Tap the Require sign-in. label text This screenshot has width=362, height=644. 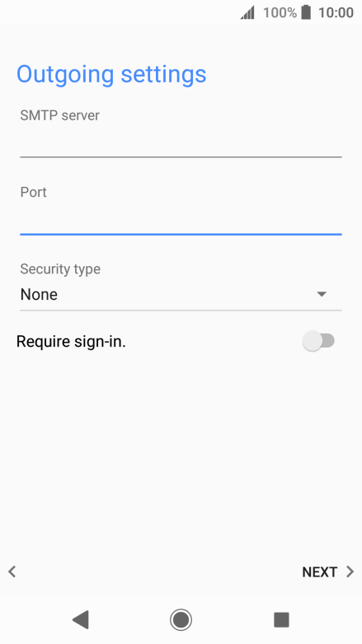71,341
